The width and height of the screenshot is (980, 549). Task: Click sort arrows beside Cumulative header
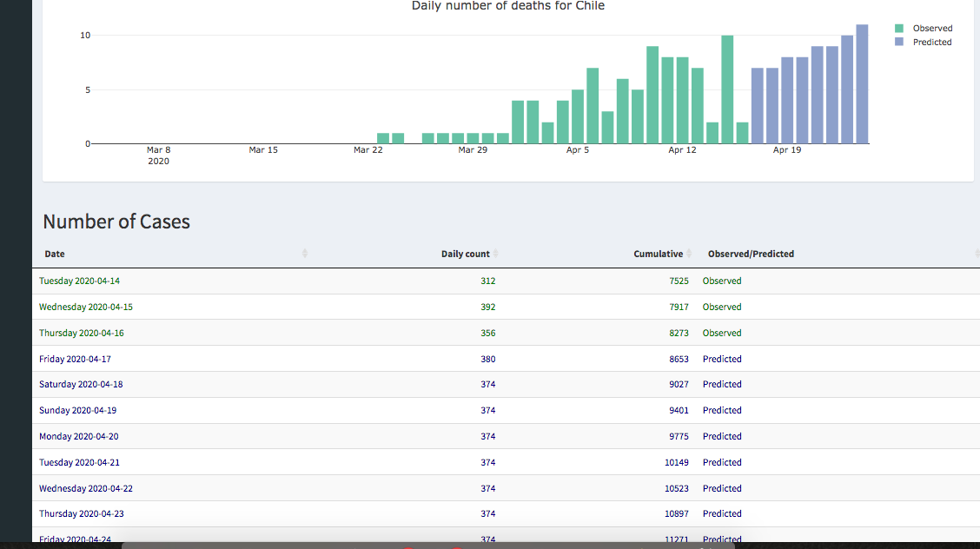click(x=689, y=254)
